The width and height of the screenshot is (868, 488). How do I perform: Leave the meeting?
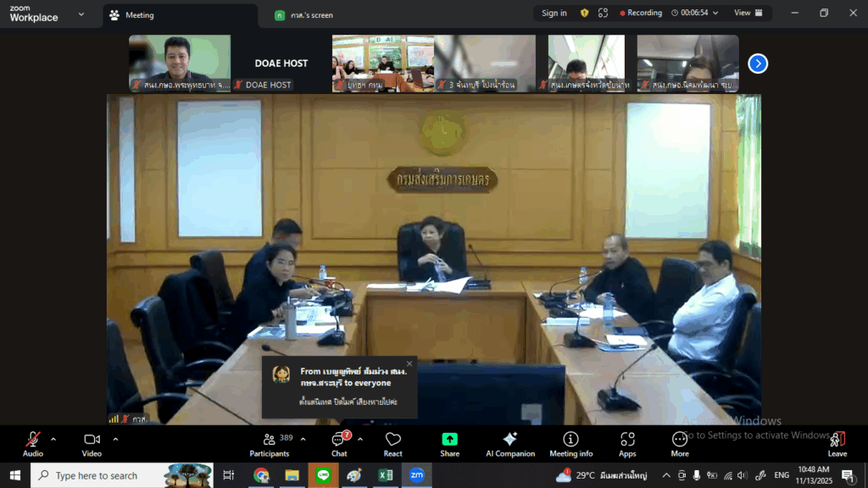click(837, 440)
